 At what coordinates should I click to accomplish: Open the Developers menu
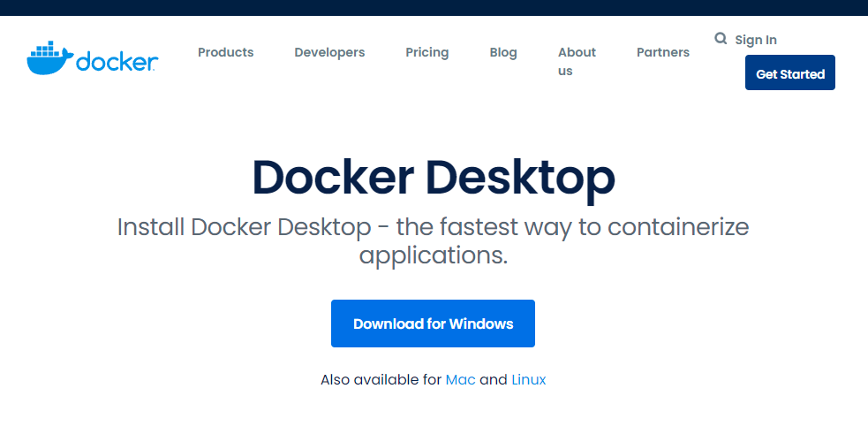329,52
